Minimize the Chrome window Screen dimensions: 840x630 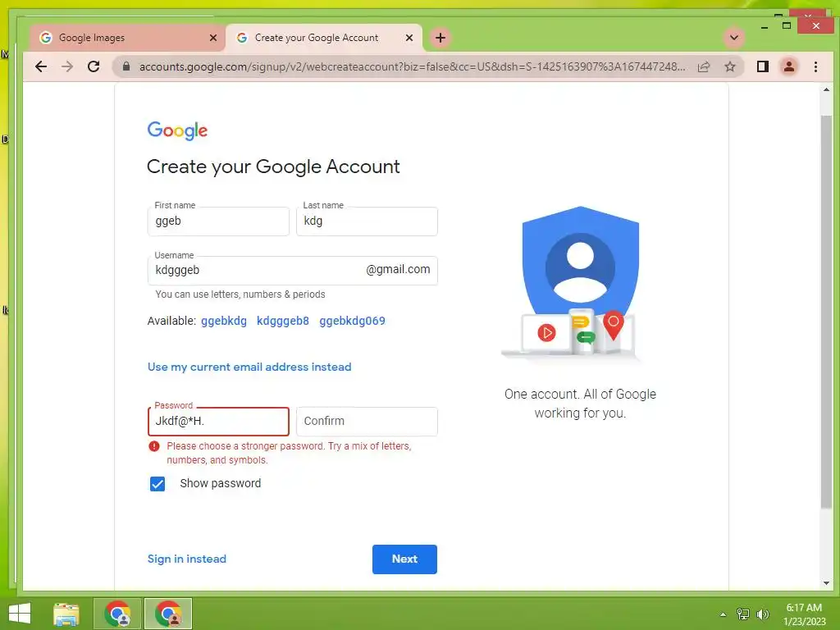tap(765, 26)
